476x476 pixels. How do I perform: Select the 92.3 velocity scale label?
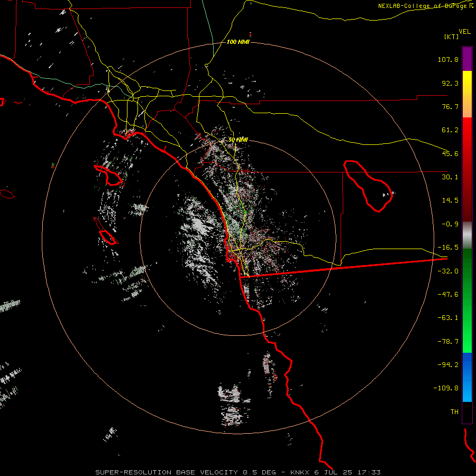450,83
